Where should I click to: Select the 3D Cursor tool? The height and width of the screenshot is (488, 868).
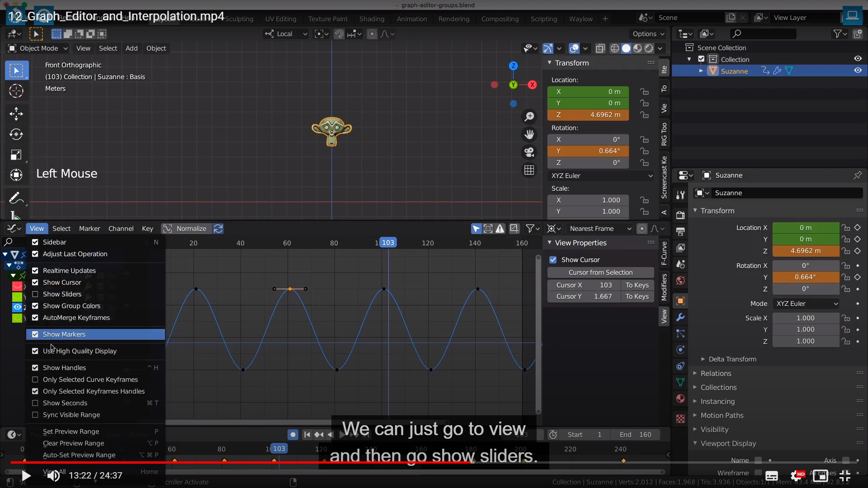point(16,91)
